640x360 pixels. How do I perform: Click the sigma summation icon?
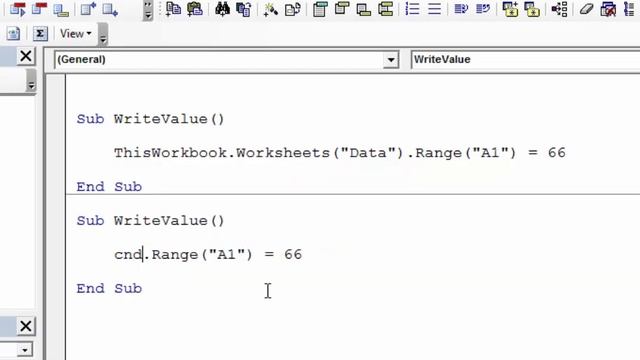40,33
